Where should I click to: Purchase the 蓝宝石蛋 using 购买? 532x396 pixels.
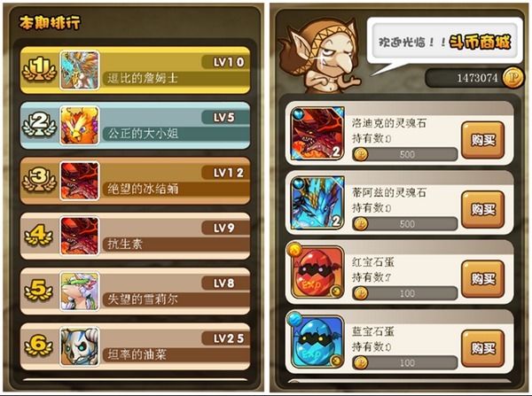click(x=483, y=348)
